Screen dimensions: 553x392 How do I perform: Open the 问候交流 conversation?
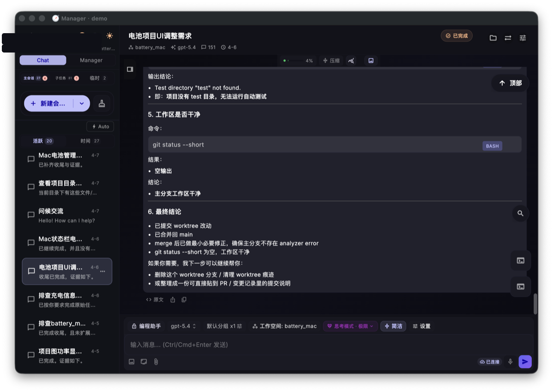coord(67,216)
